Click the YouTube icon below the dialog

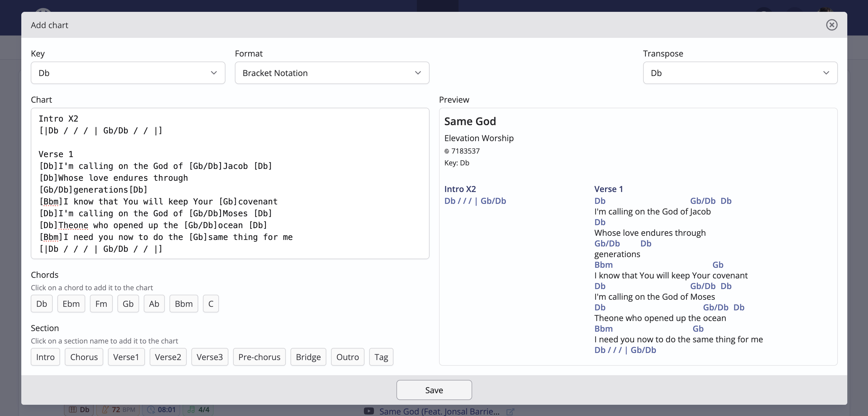pos(369,411)
